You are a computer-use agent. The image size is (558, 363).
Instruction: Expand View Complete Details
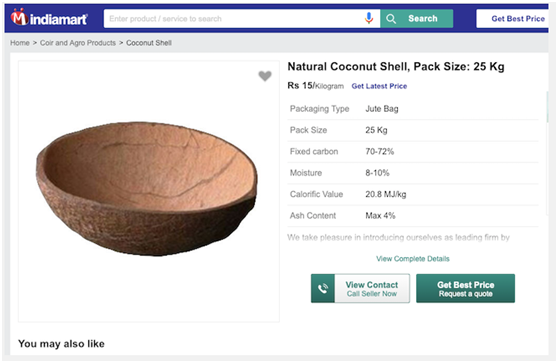(413, 259)
